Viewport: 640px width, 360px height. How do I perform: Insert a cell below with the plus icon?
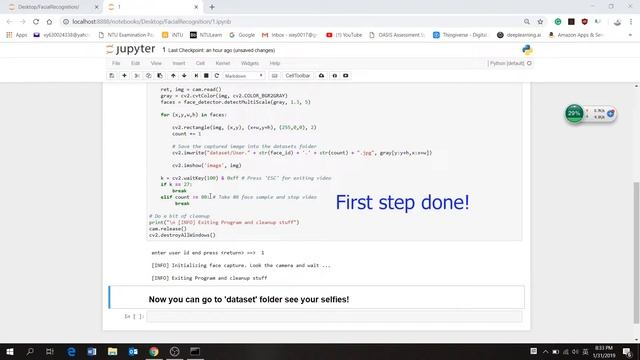pos(124,76)
